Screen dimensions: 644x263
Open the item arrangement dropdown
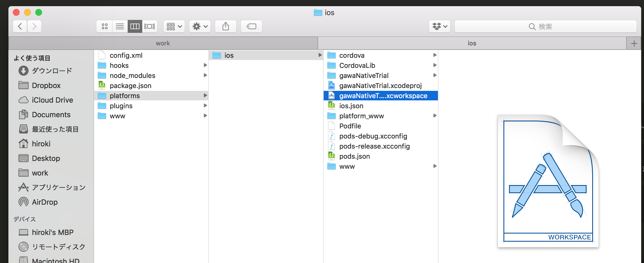coord(174,26)
